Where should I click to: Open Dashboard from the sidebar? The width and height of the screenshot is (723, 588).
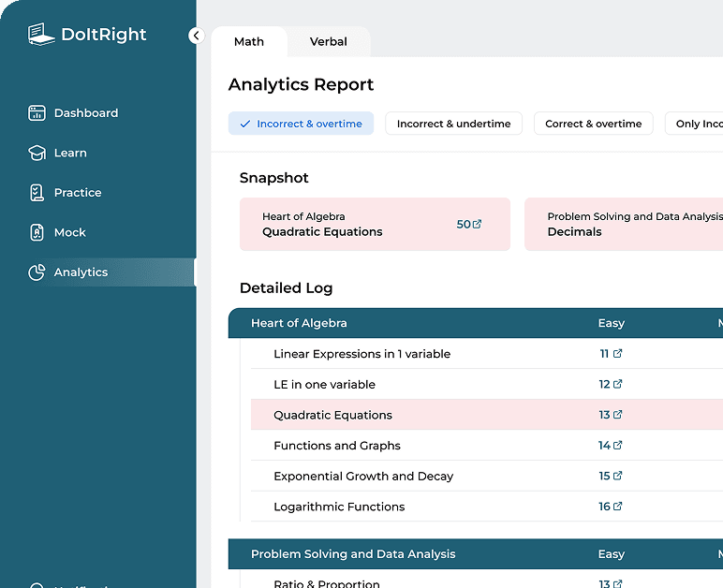point(85,113)
